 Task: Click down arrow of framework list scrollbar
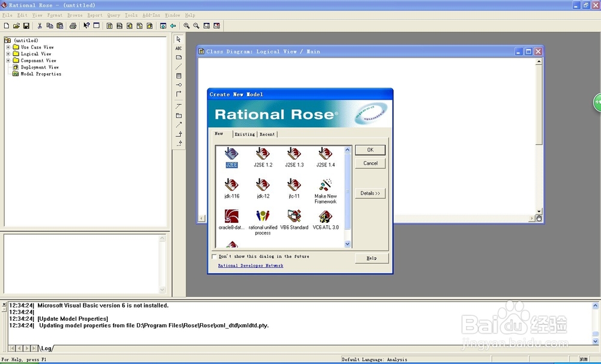(347, 244)
